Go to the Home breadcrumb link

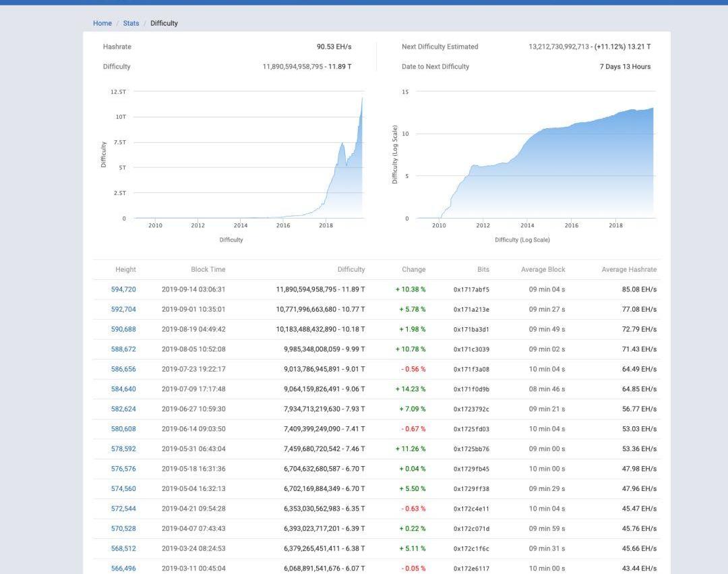[102, 23]
